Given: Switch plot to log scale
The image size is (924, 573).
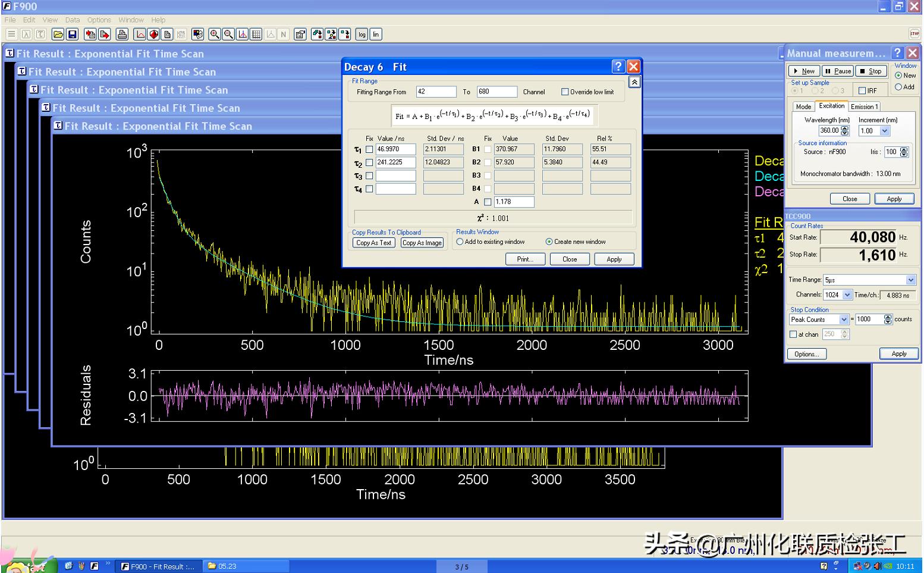Looking at the screenshot, I should 362,35.
